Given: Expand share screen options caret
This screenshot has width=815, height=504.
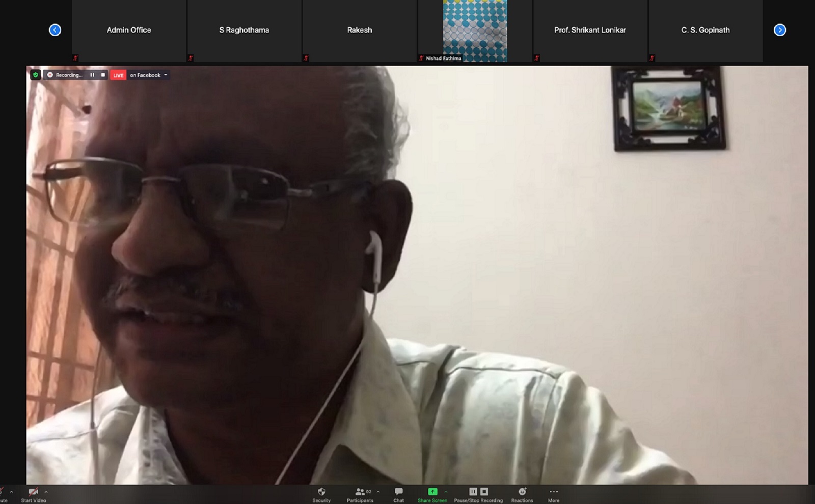Looking at the screenshot, I should 446,492.
